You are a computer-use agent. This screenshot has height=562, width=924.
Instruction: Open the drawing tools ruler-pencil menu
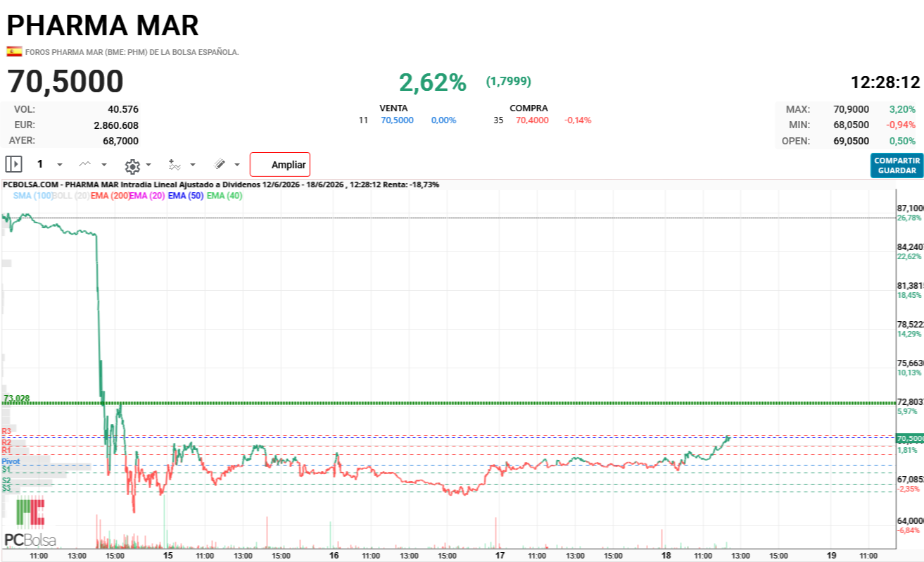(220, 164)
